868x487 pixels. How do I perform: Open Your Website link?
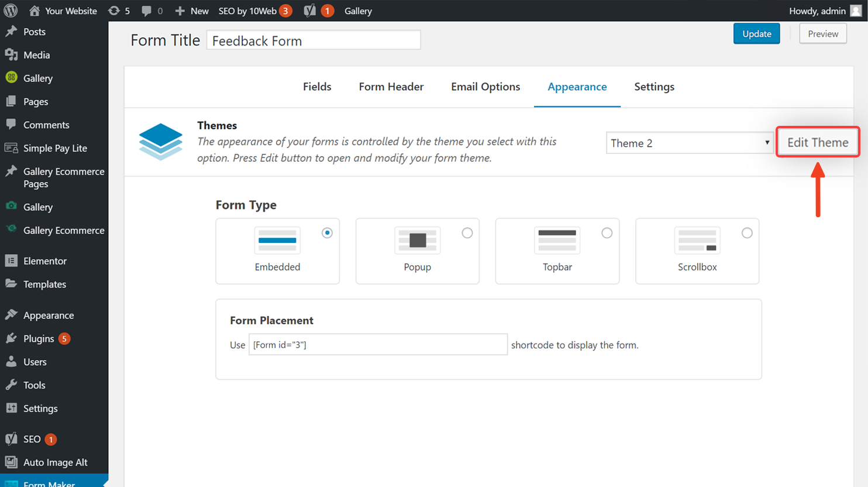click(71, 11)
